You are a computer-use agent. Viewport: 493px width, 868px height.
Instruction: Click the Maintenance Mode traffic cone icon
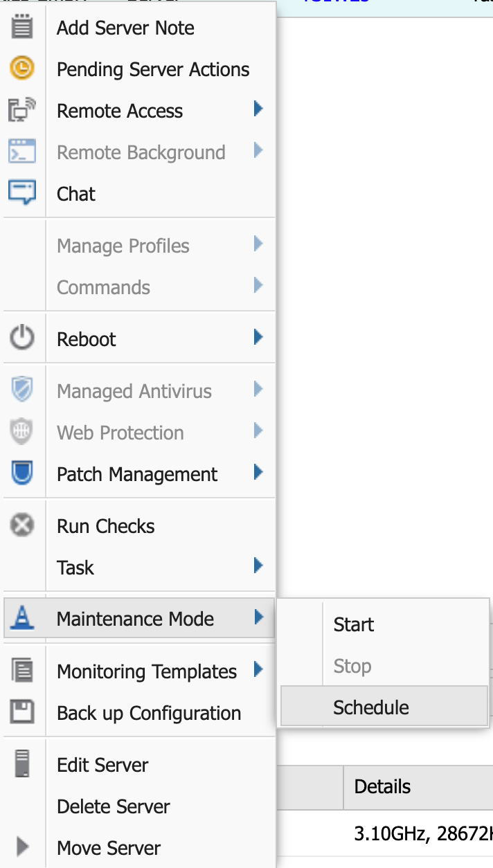point(22,618)
